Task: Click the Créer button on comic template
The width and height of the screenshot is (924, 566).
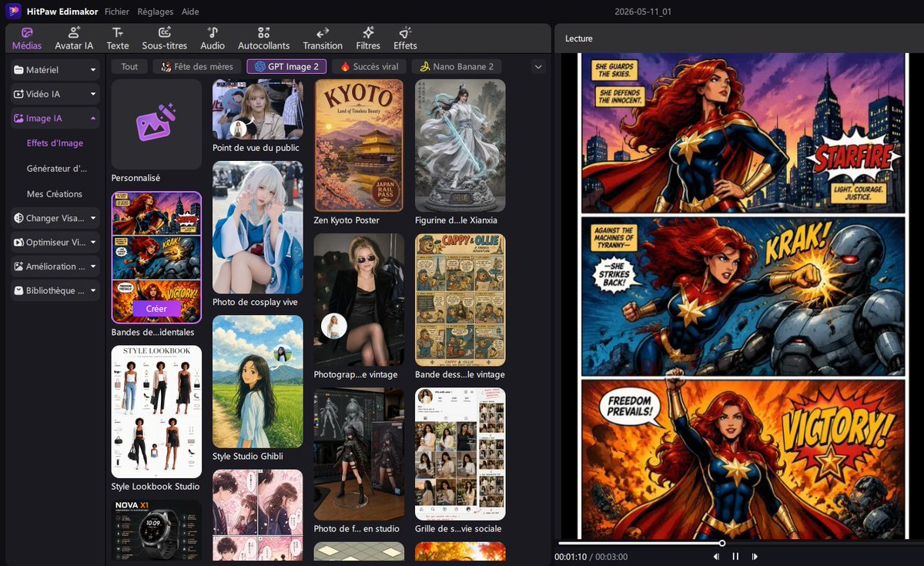Action: coord(156,308)
